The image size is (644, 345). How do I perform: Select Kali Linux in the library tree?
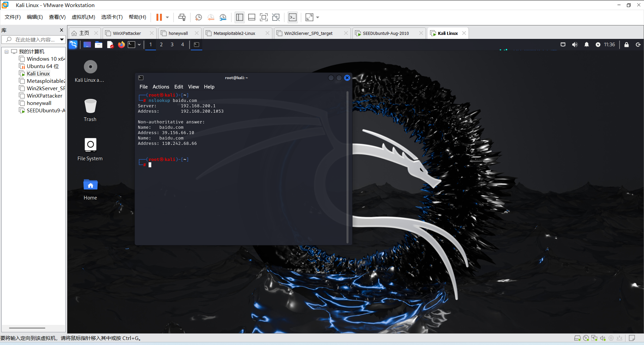35,74
